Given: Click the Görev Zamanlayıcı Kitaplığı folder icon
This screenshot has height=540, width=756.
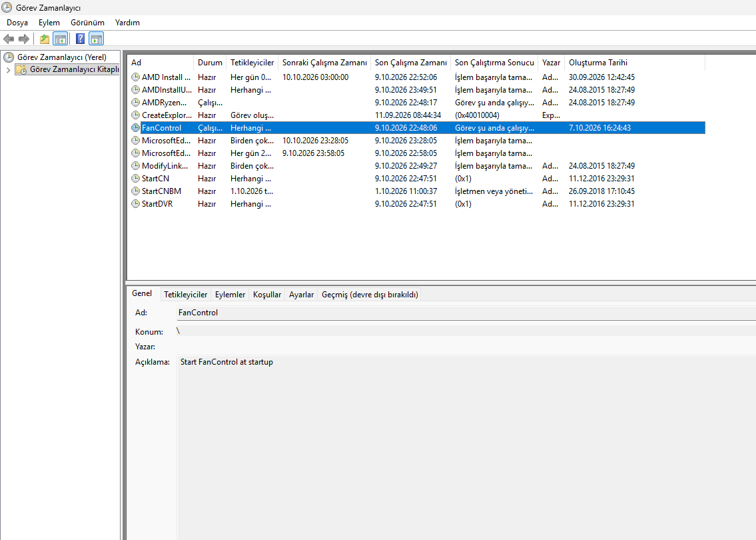Looking at the screenshot, I should (x=21, y=69).
